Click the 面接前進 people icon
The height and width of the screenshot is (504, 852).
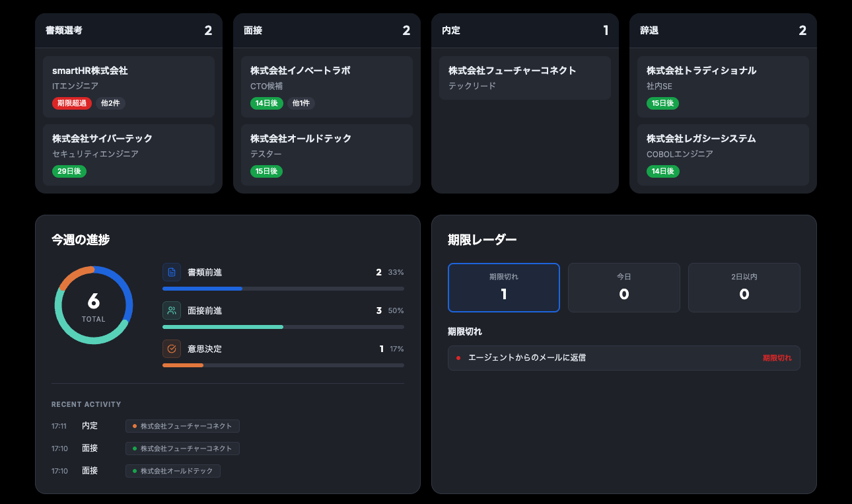tap(172, 310)
